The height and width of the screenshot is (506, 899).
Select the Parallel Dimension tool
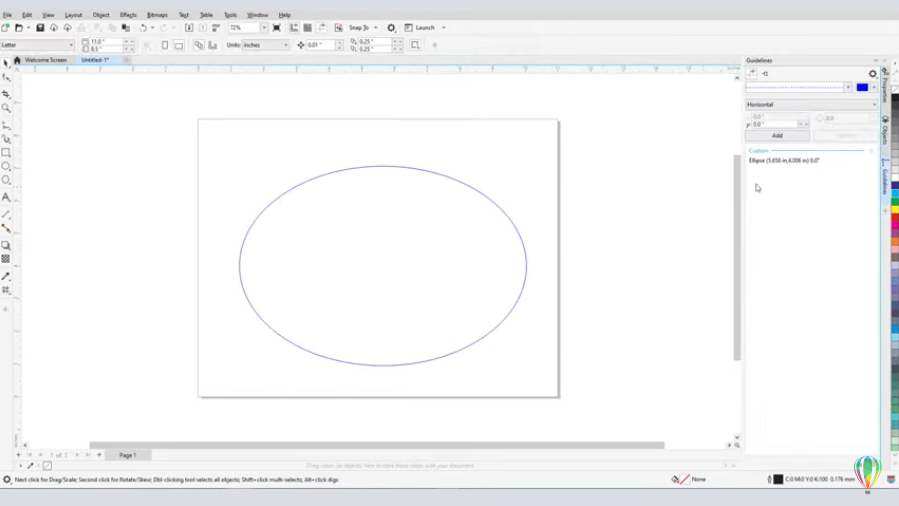coord(6,214)
